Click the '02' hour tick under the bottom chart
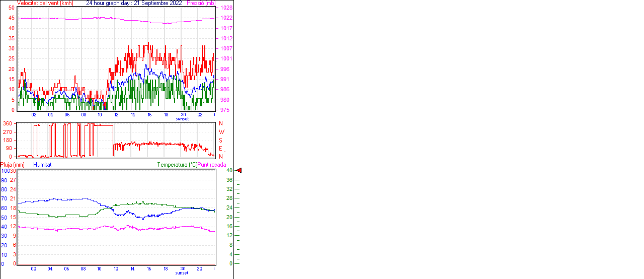This screenshot has height=279, width=644. [x=34, y=269]
